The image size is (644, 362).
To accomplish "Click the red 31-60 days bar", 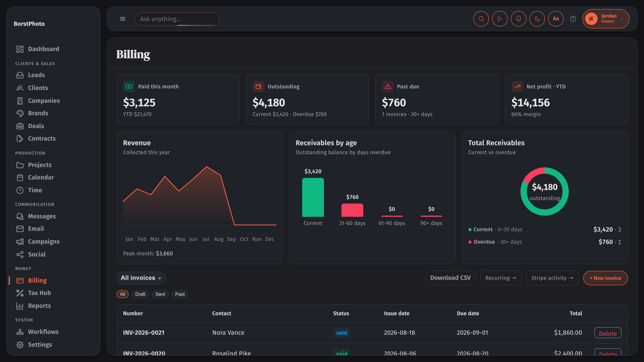I will 352,210.
